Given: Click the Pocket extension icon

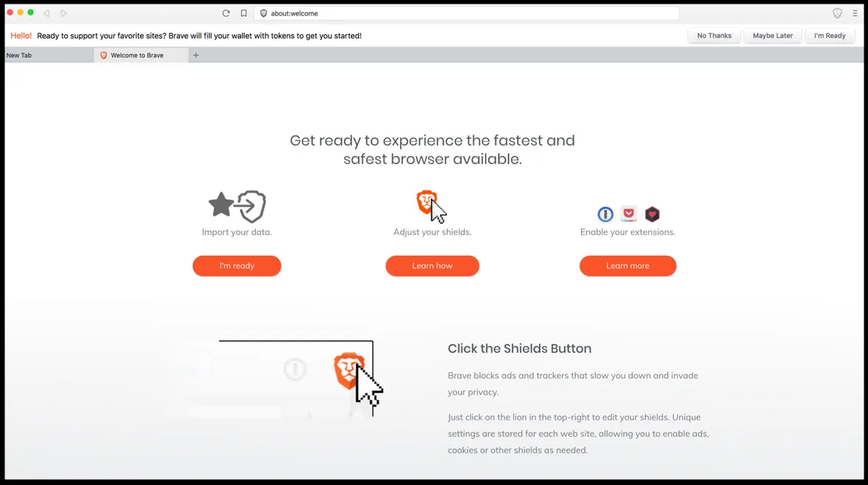Looking at the screenshot, I should coord(629,214).
